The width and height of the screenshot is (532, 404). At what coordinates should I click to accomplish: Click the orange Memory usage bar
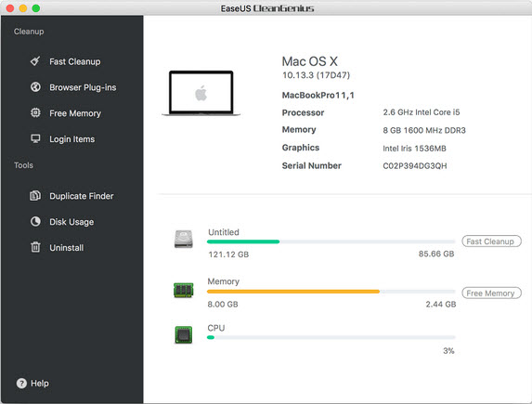point(331,292)
